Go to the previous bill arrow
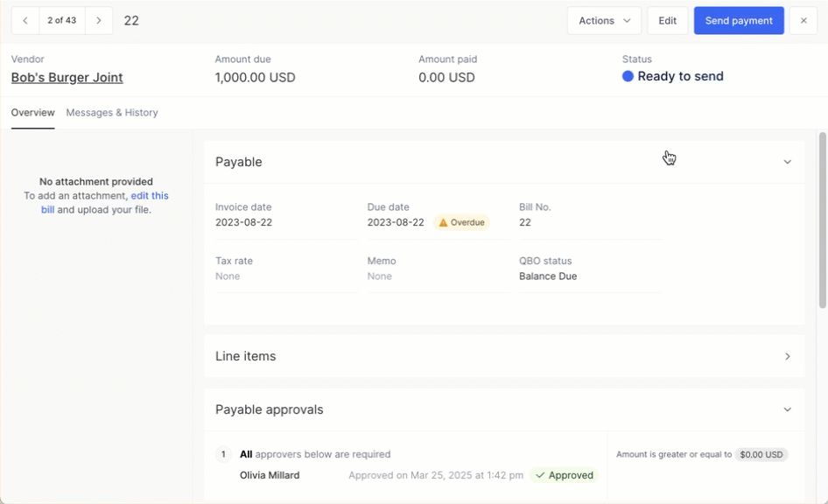The height and width of the screenshot is (504, 828). point(25,21)
